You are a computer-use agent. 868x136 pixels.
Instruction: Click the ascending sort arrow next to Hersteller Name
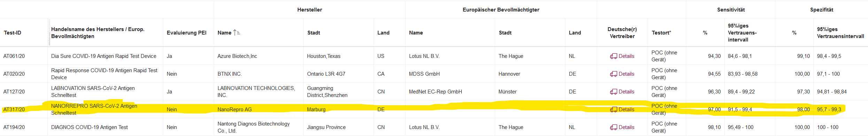click(x=237, y=33)
